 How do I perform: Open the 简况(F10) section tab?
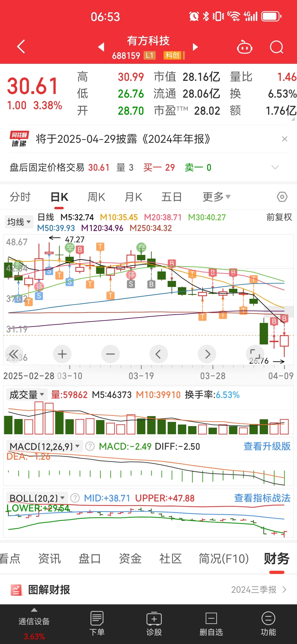point(224,558)
